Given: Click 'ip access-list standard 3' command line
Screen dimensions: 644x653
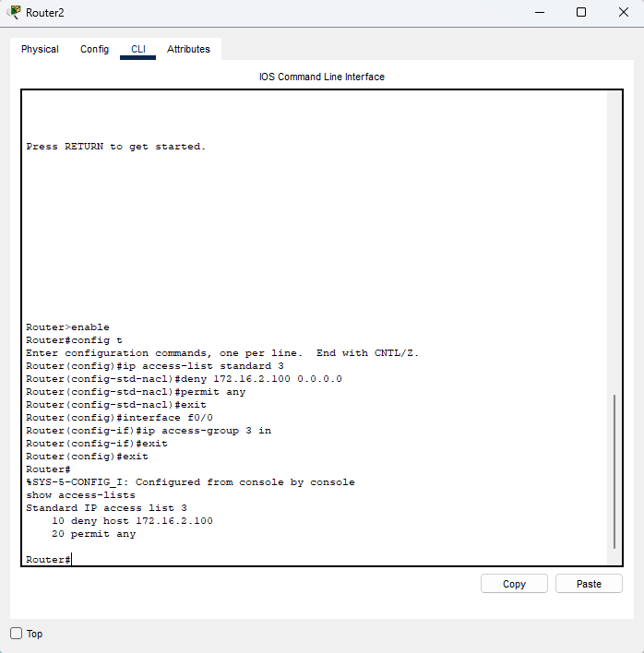Looking at the screenshot, I should click(155, 366).
